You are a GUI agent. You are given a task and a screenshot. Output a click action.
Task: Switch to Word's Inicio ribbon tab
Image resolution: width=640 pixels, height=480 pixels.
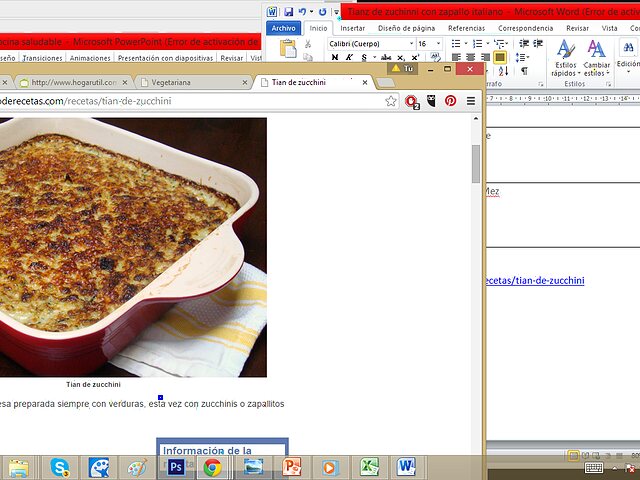[318, 28]
